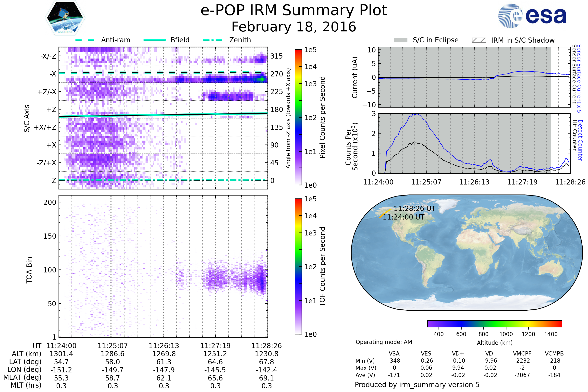Image resolution: width=588 pixels, height=392 pixels.
Task: Click the VSA column header in voltage table
Action: point(394,354)
